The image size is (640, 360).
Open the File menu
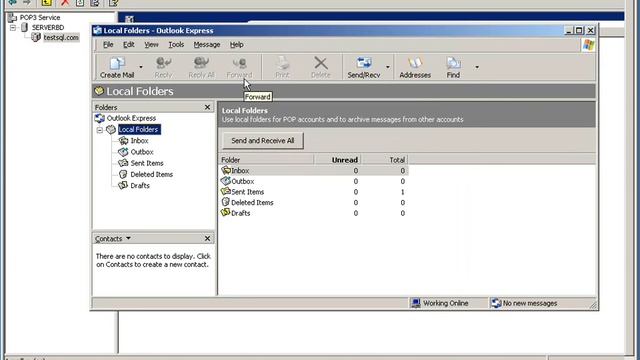tap(108, 44)
